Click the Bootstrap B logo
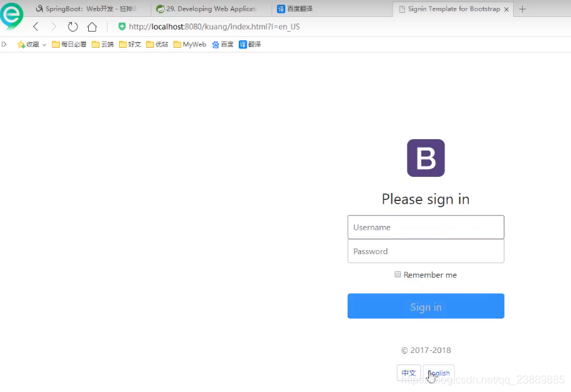This screenshot has height=392, width=571. point(426,158)
